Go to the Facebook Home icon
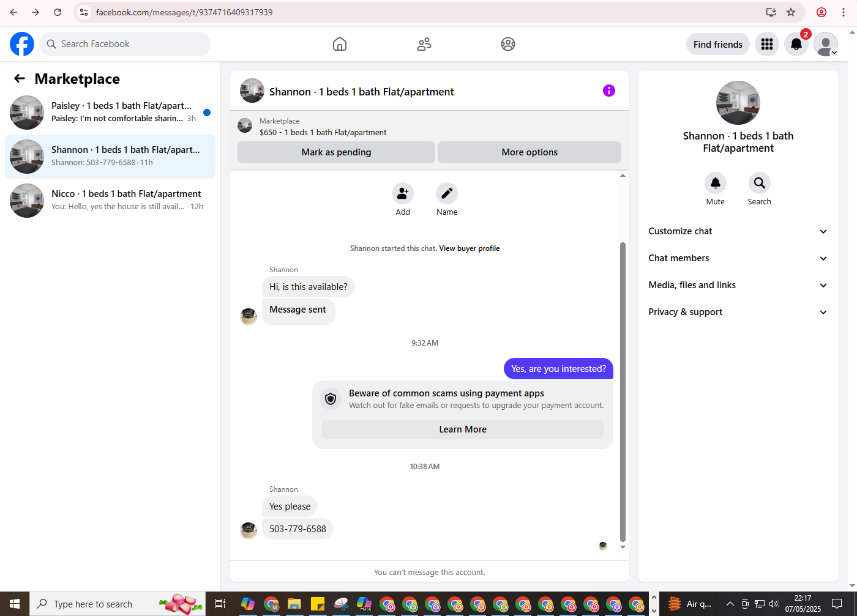 point(340,44)
